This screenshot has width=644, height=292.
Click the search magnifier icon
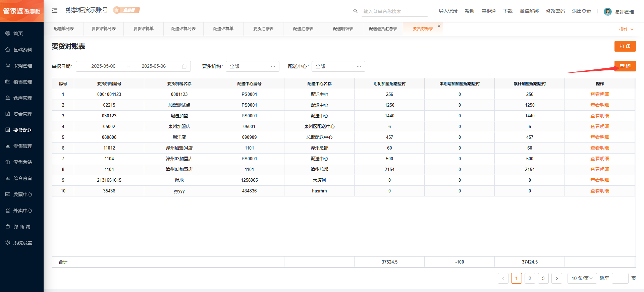355,11
